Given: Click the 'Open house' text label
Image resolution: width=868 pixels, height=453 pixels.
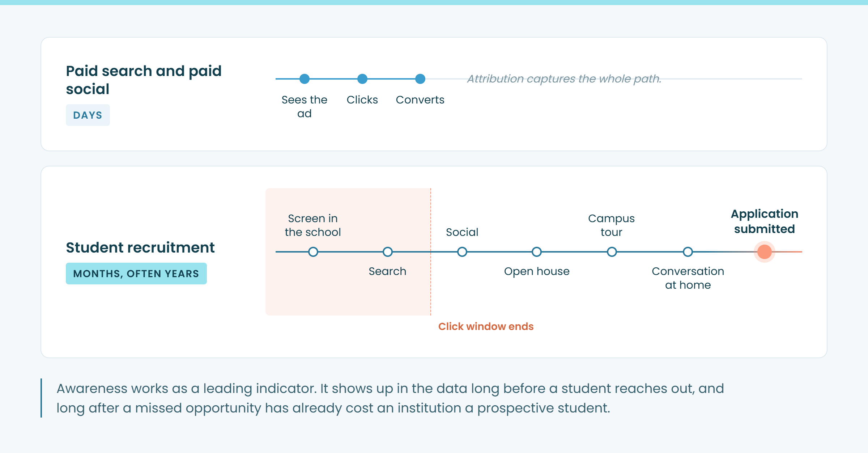Looking at the screenshot, I should pyautogui.click(x=537, y=271).
